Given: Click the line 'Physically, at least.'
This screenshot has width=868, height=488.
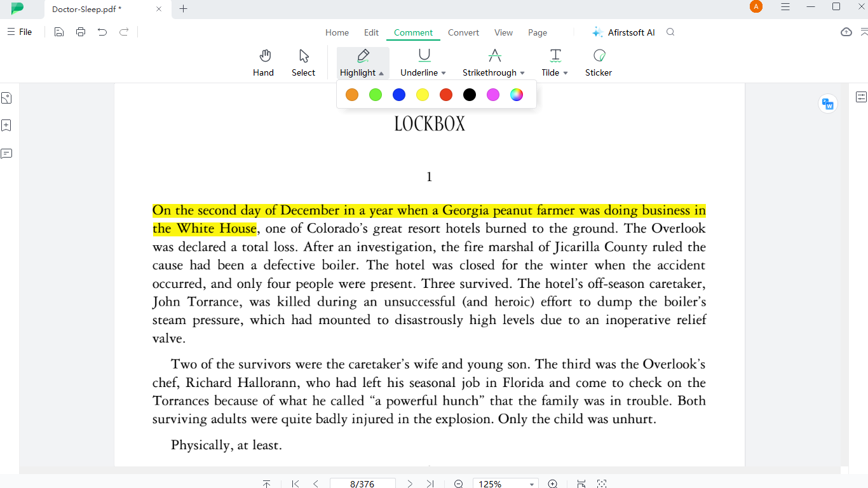Looking at the screenshot, I should pos(226,445).
